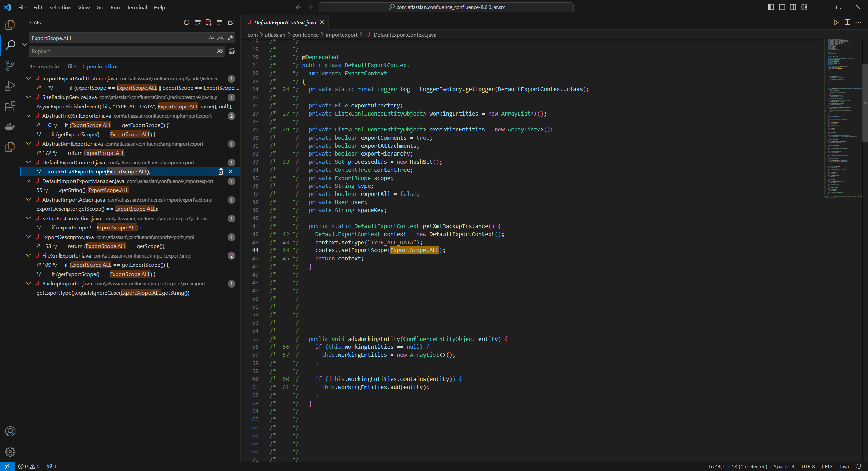Customize layout icon in title bar
The height and width of the screenshot is (471, 868).
tap(804, 7)
